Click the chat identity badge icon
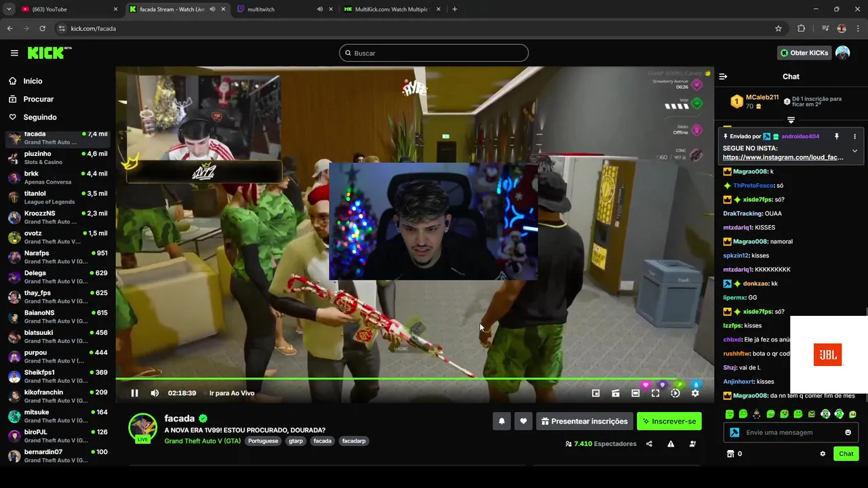 pyautogui.click(x=734, y=432)
